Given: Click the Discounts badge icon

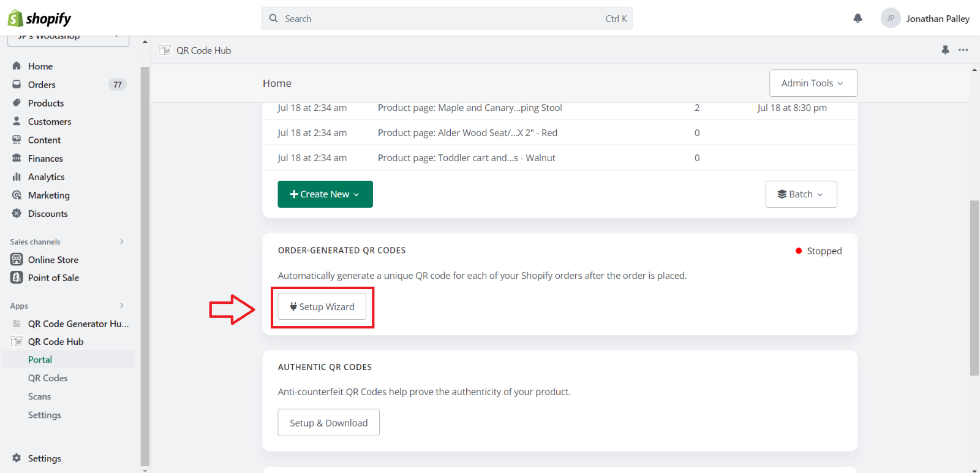Looking at the screenshot, I should point(17,213).
